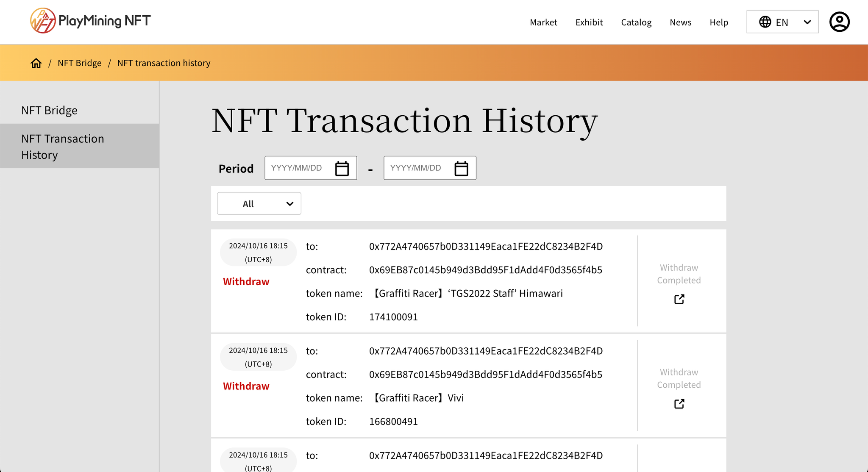Open external link for Vivi withdraw transaction
This screenshot has width=868, height=472.
pos(679,404)
